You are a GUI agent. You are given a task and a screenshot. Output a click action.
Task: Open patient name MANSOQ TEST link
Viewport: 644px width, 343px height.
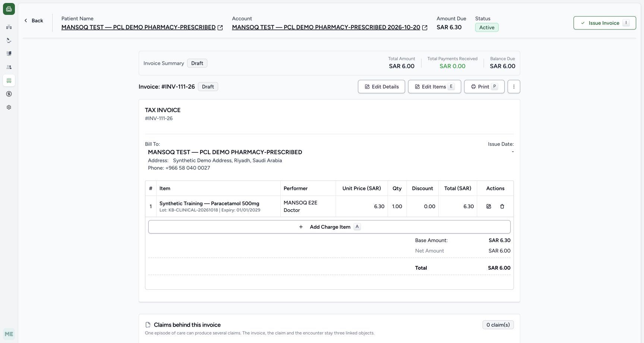point(138,27)
